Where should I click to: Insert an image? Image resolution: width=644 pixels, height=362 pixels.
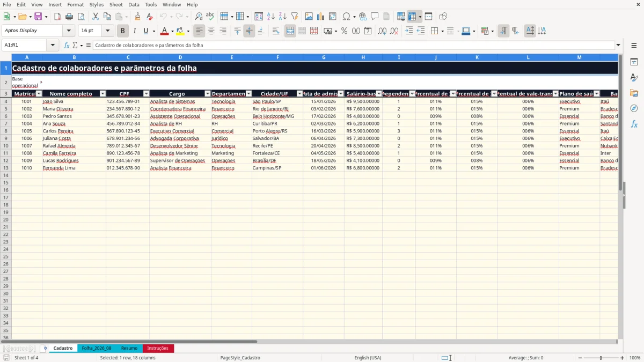point(309,17)
